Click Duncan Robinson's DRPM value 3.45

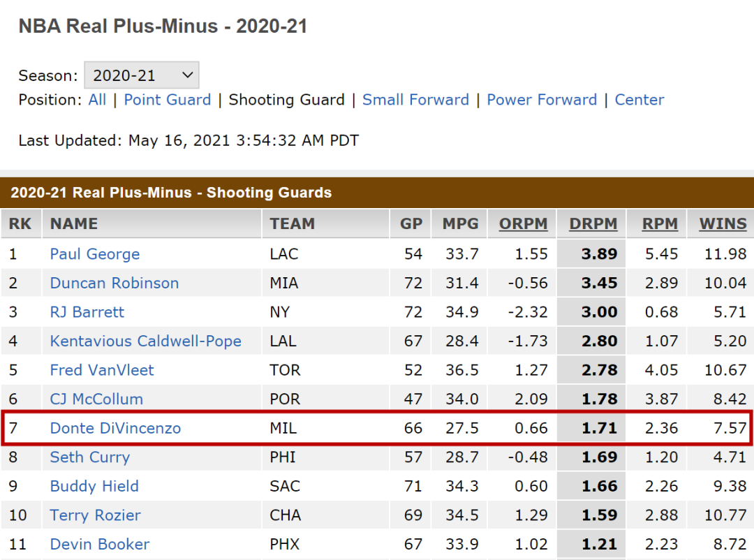599,283
